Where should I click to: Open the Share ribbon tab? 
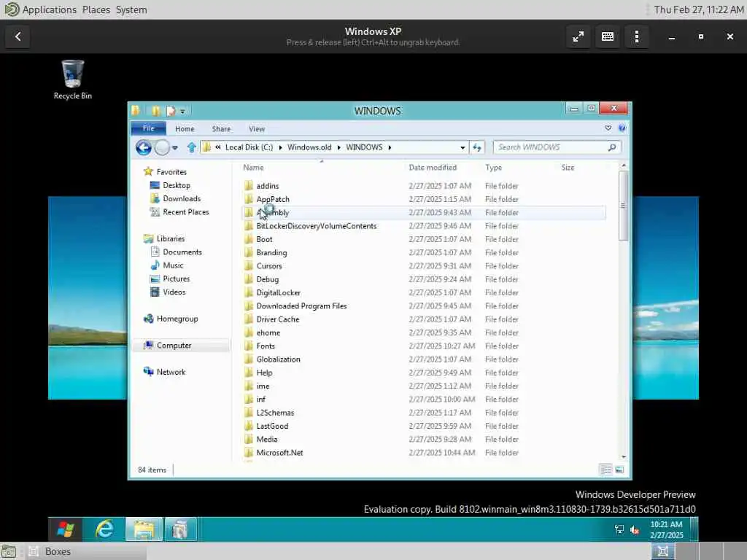[x=221, y=128]
